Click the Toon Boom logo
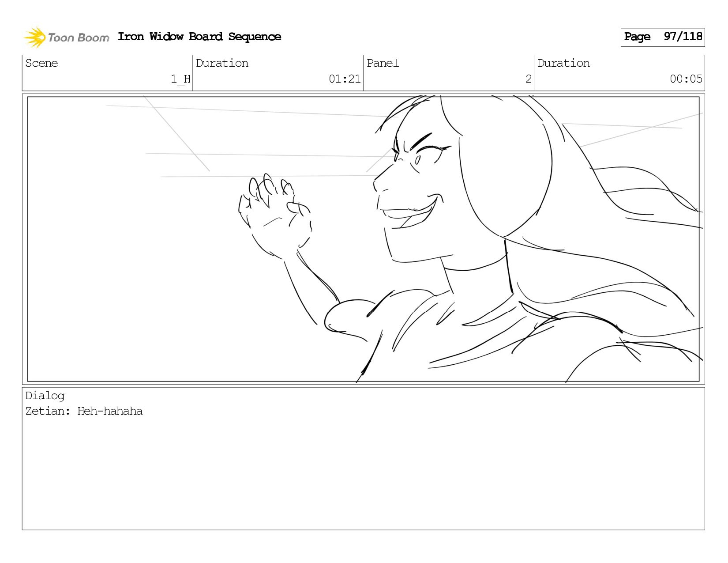 pos(66,37)
